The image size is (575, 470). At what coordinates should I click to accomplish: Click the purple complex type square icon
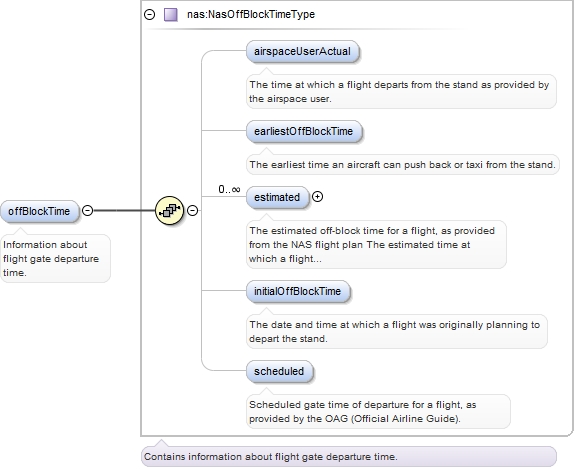[171, 15]
